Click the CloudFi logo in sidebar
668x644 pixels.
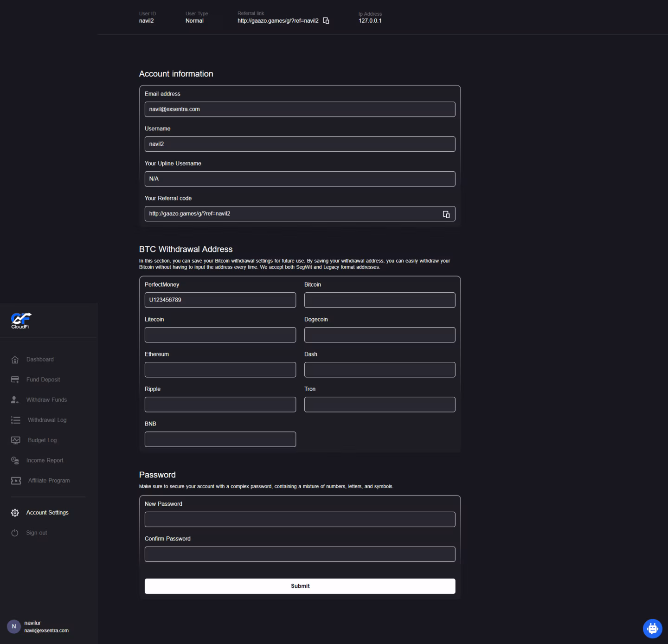(21, 320)
